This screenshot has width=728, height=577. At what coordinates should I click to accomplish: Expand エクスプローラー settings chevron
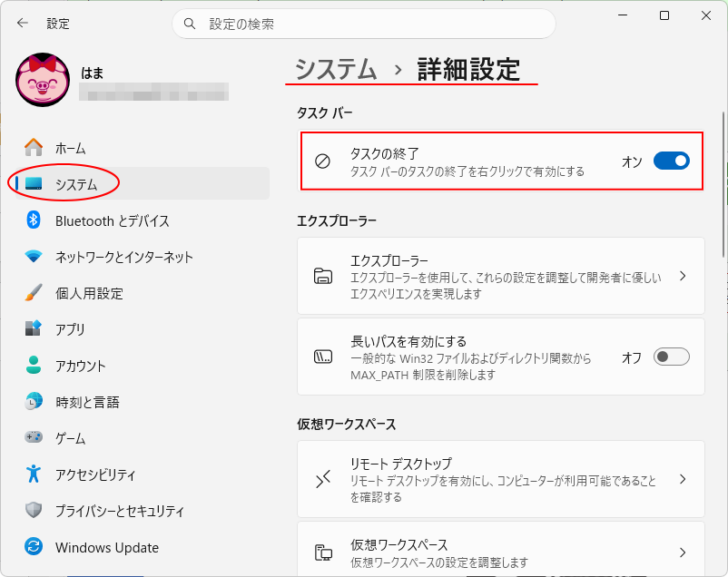pyautogui.click(x=682, y=276)
